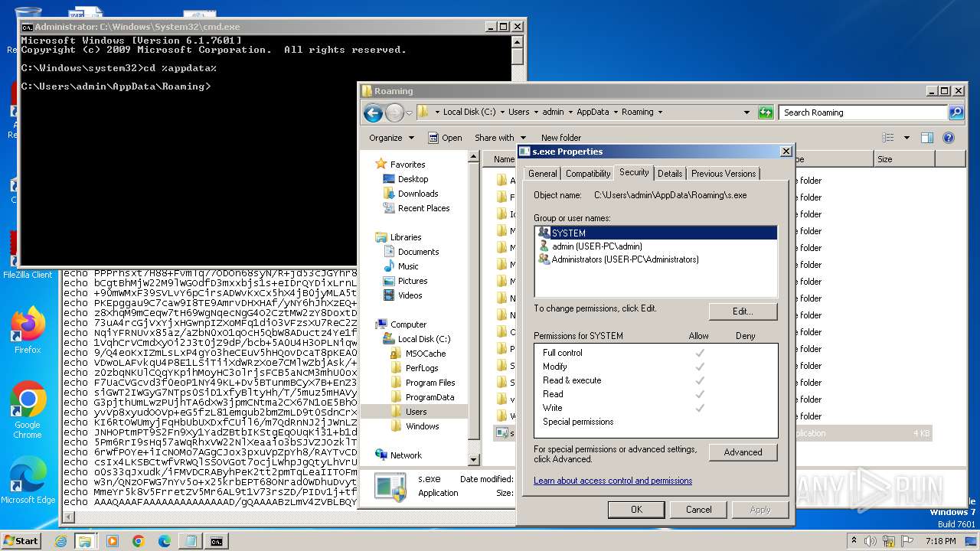
Task: Open Desktop under Favorites in navigation pane
Action: point(413,179)
